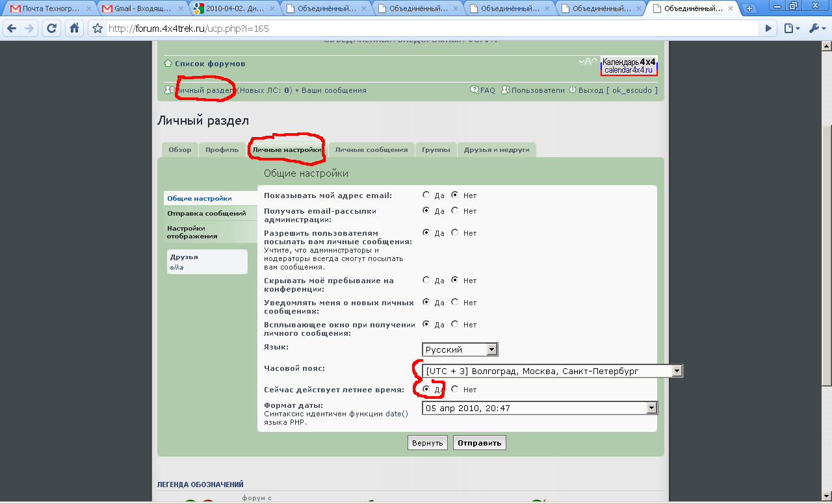The height and width of the screenshot is (504, 832).
Task: Go to browser home page icon
Action: [74, 29]
